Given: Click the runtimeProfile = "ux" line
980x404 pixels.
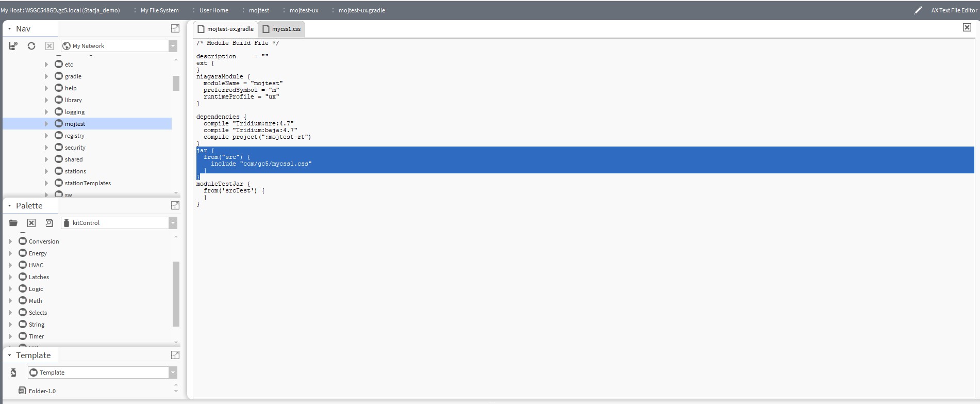Looking at the screenshot, I should click(241, 96).
